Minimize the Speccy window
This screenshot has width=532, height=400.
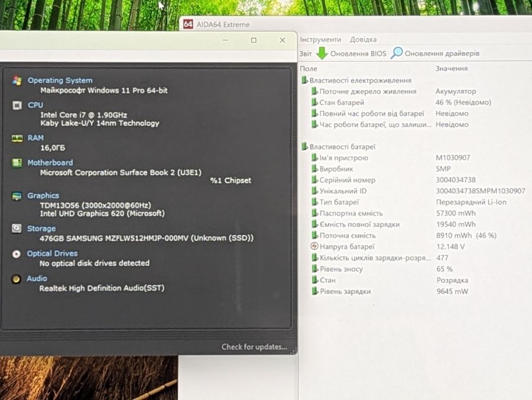point(225,40)
